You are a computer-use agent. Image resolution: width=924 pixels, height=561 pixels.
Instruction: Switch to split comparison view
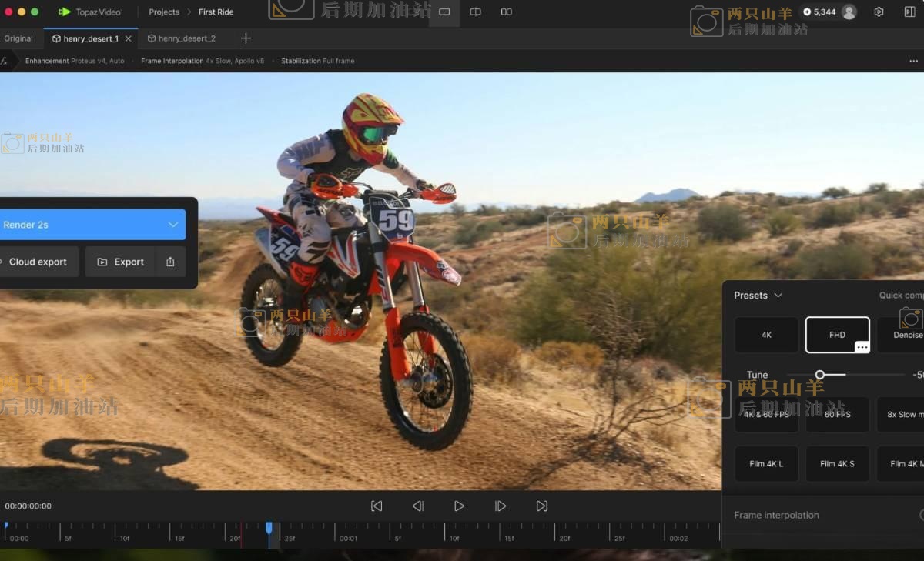click(475, 12)
